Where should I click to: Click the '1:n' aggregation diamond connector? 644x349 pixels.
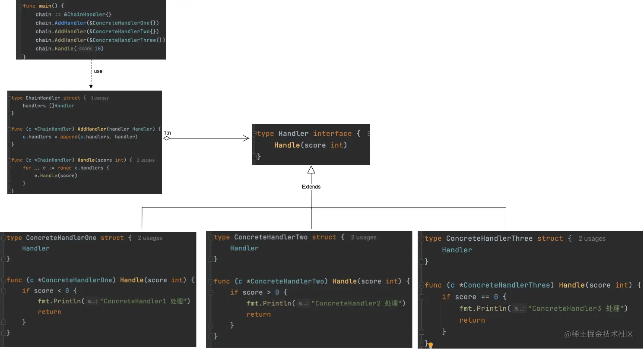click(x=167, y=138)
